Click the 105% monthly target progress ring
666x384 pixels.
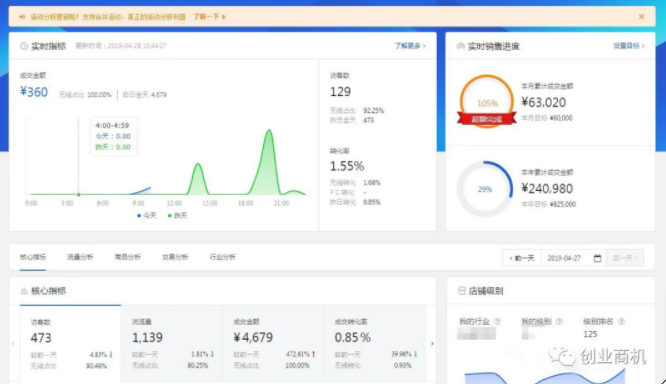click(487, 101)
